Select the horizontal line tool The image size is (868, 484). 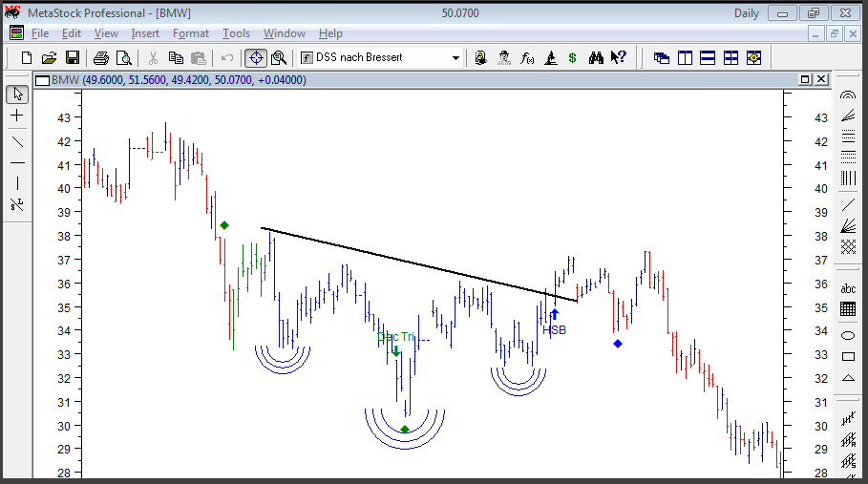pos(17,162)
